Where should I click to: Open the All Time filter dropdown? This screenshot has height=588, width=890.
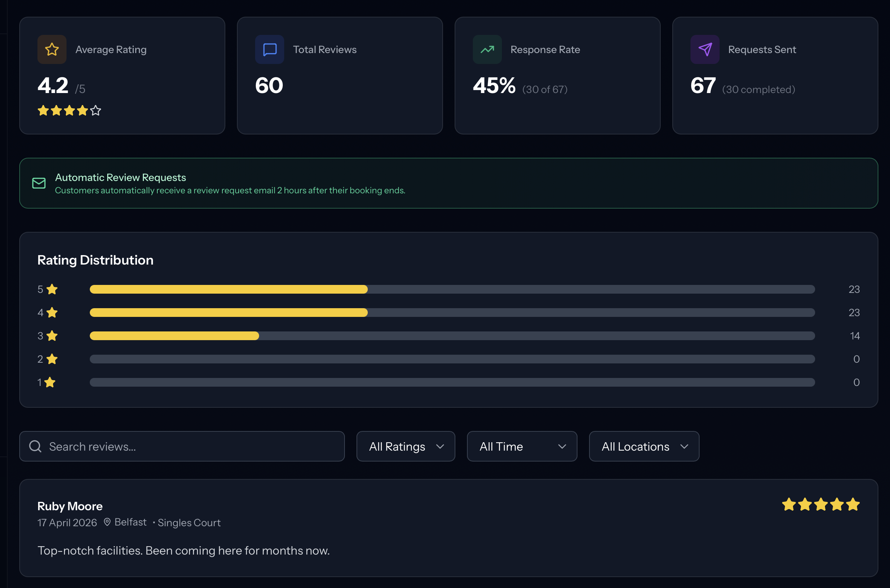[522, 446]
